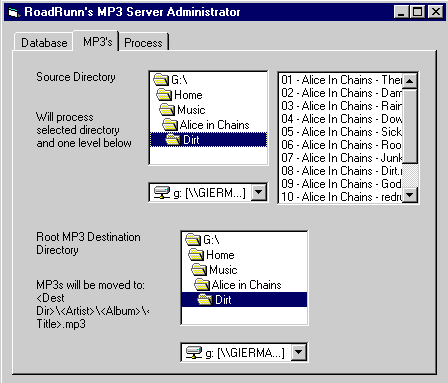Click open Dirt folder icon in source list
The width and height of the screenshot is (448, 383).
click(173, 140)
